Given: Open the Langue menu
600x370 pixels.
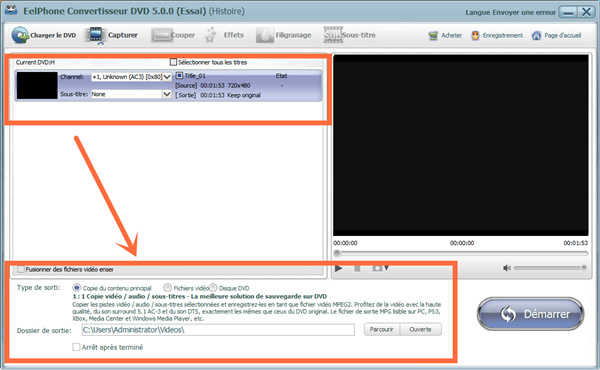Looking at the screenshot, I should click(x=478, y=12).
